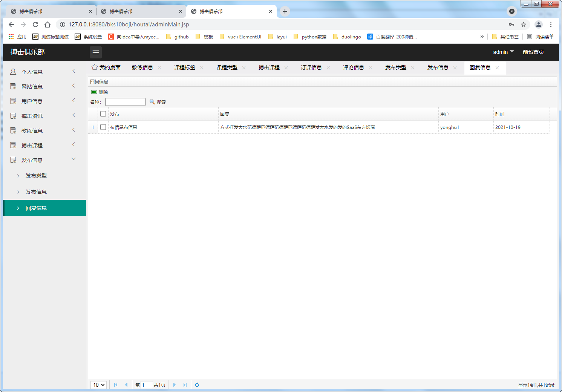Refresh the reply table
The width and height of the screenshot is (562, 392).
pyautogui.click(x=197, y=385)
